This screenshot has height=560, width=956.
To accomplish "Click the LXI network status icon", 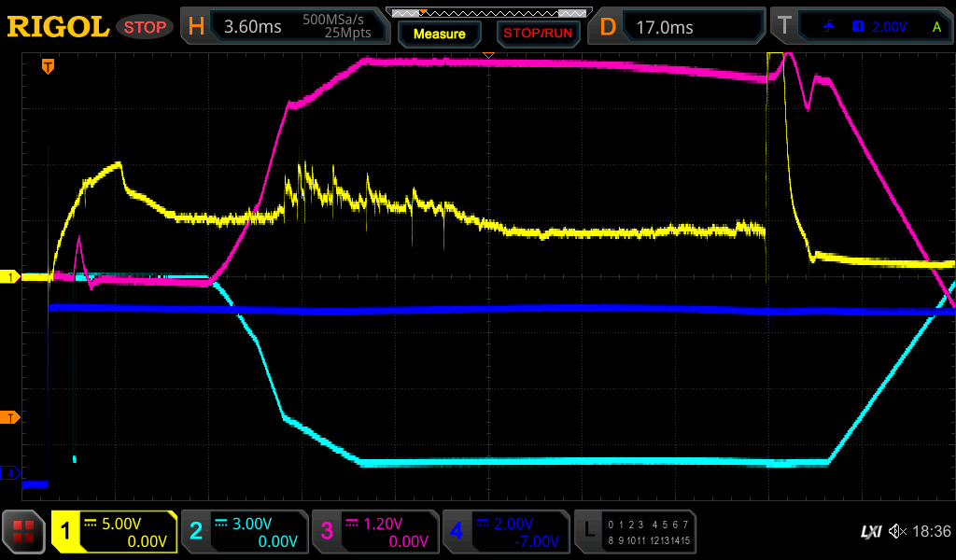I will pos(870,532).
